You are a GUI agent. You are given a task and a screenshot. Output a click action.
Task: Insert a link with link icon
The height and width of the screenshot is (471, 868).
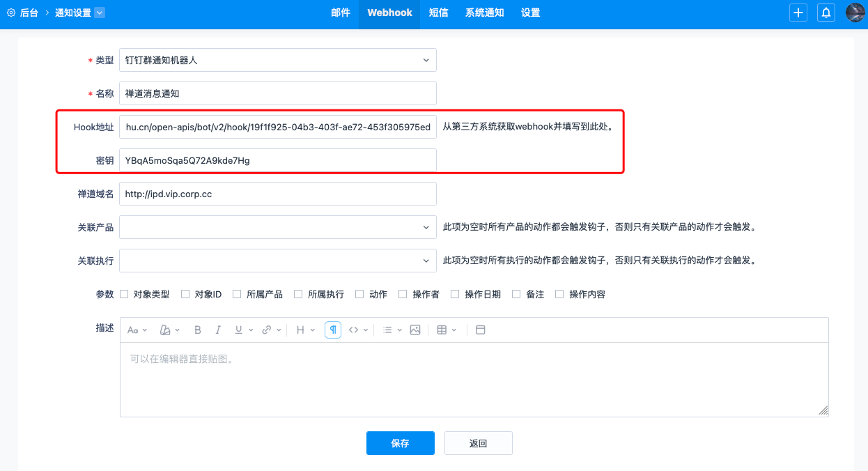(267, 330)
